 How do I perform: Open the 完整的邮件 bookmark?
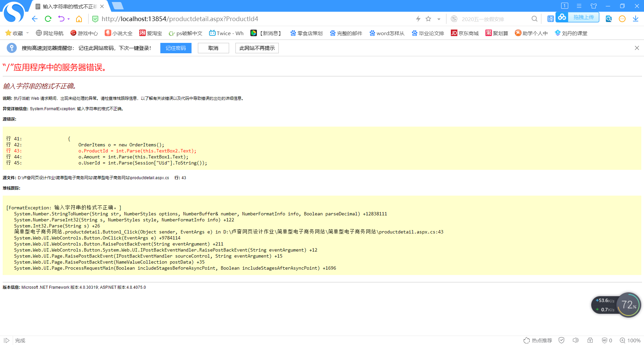click(346, 33)
